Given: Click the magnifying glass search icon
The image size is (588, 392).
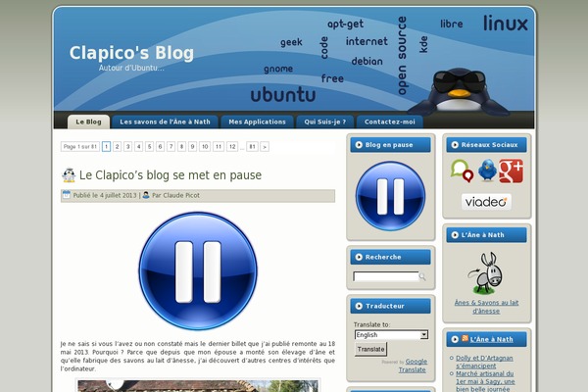Looking at the screenshot, I should 422,276.
